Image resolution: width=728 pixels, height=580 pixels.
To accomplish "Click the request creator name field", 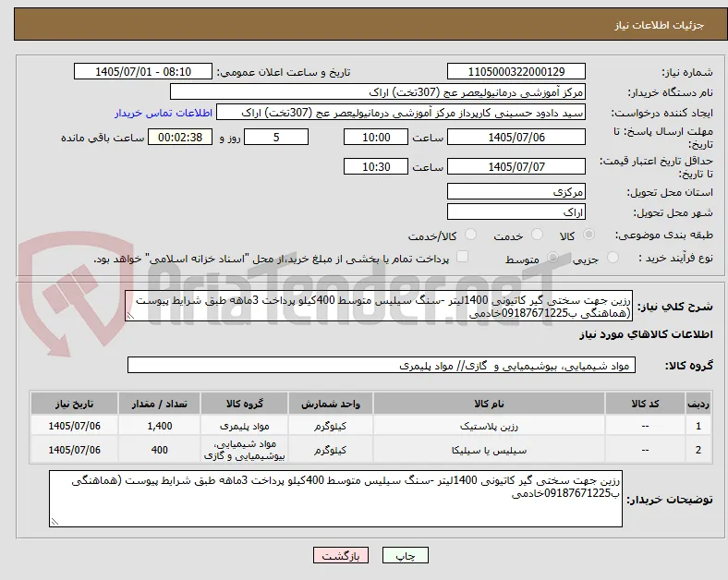I will [x=401, y=113].
